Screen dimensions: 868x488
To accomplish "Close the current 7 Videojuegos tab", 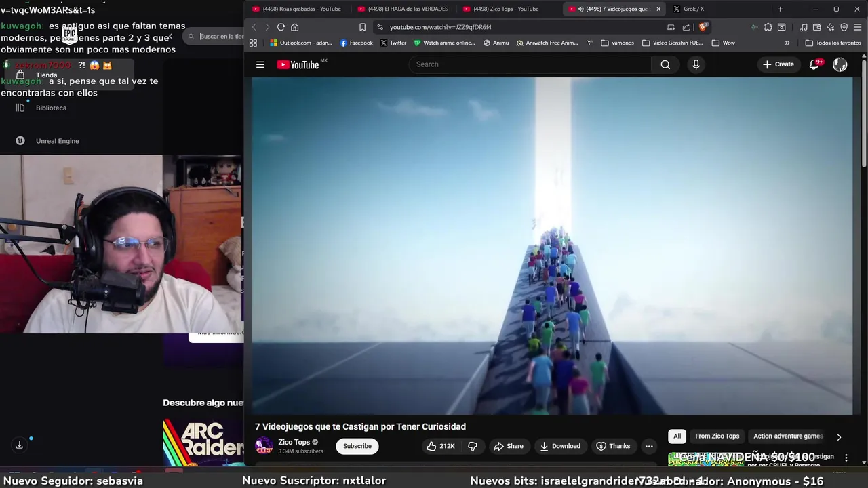I will [x=658, y=9].
